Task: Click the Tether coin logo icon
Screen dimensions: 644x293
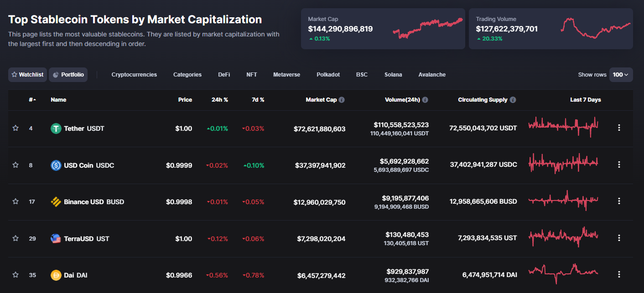Action: [56, 129]
